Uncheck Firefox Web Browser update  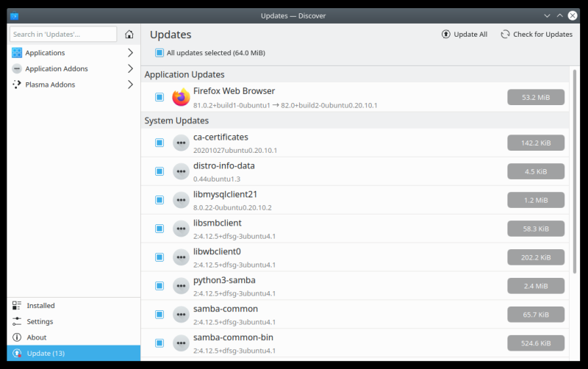[159, 97]
